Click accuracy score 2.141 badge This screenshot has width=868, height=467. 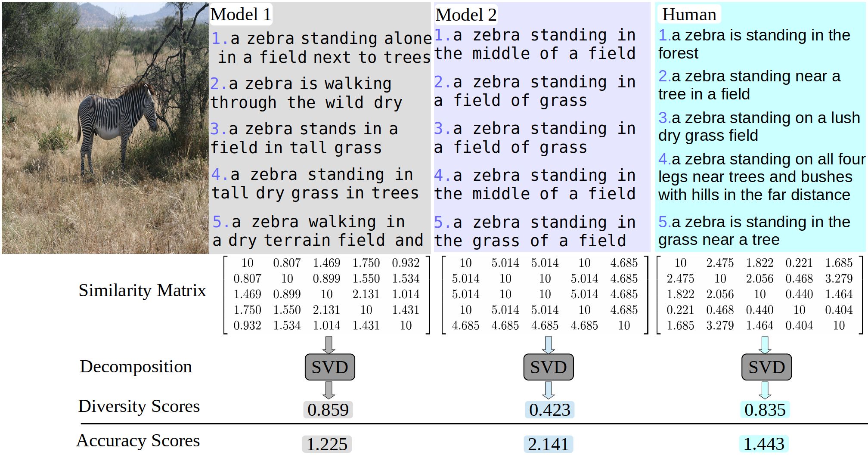coord(549,444)
